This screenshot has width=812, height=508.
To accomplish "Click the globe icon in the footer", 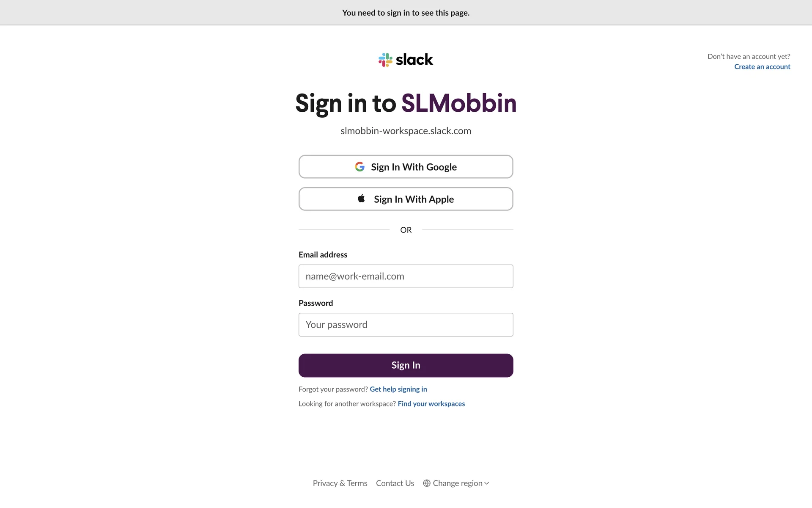I will click(x=427, y=483).
